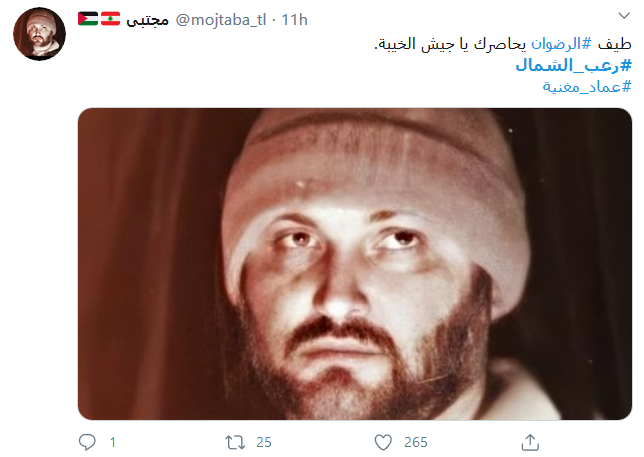Viewport: 644px width, 457px height.
Task: Retweet this post using the retweet icon
Action: [x=235, y=443]
